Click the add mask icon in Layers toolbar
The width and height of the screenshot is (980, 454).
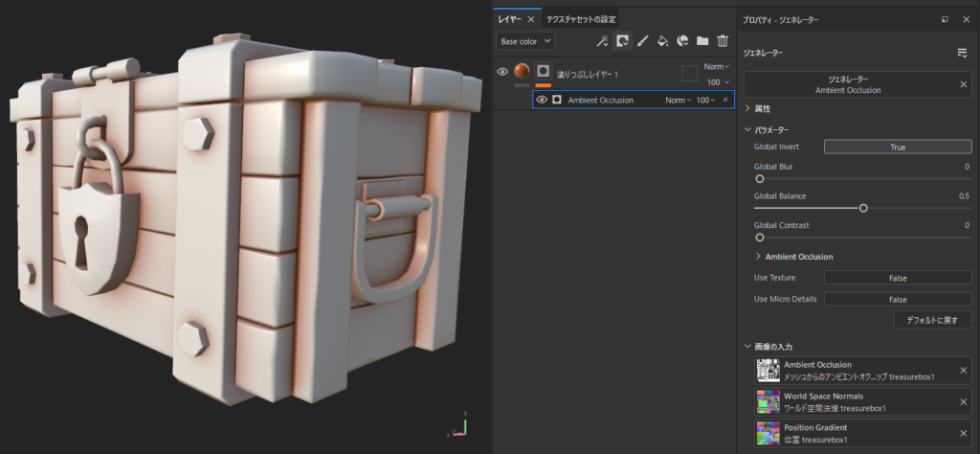pyautogui.click(x=622, y=41)
